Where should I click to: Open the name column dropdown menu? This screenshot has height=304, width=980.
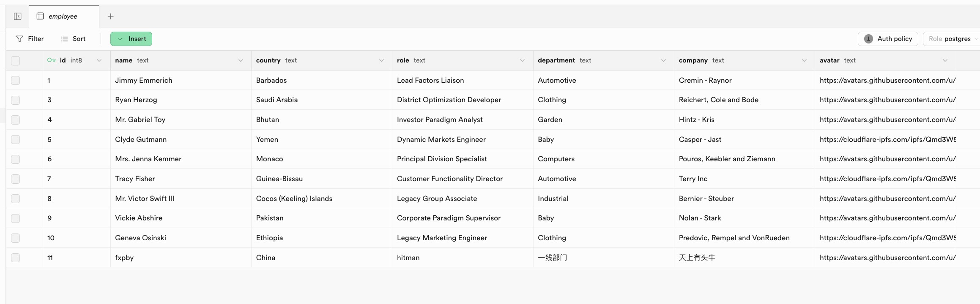click(241, 60)
